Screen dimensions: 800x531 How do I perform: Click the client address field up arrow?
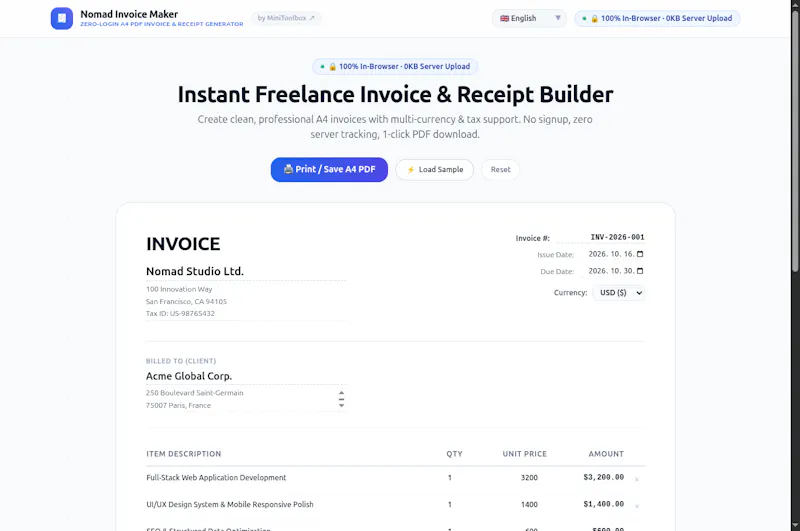pyautogui.click(x=341, y=393)
